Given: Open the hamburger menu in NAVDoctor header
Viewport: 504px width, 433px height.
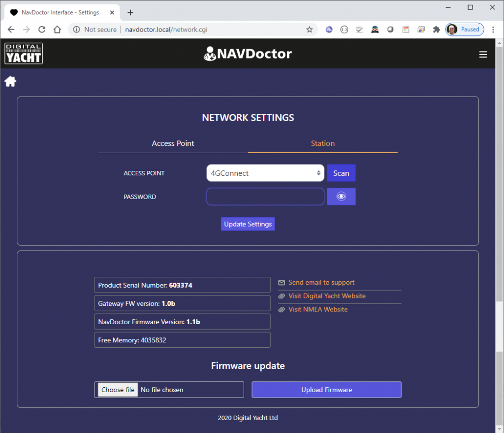Looking at the screenshot, I should [x=483, y=55].
